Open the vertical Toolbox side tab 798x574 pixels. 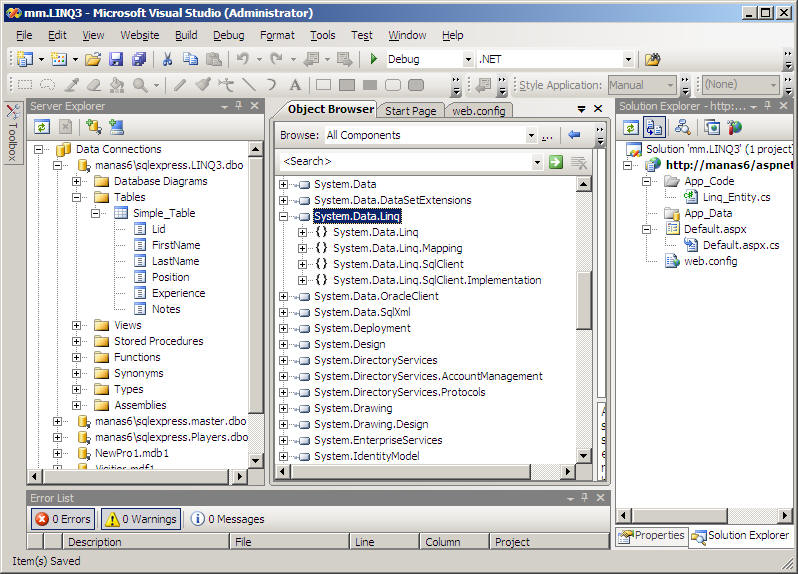click(13, 133)
